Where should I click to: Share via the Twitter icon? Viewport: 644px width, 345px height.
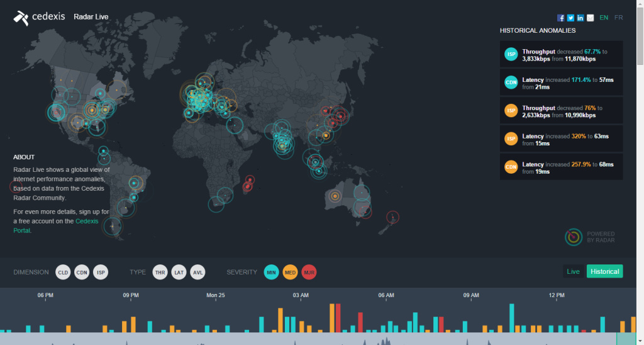[x=570, y=18]
